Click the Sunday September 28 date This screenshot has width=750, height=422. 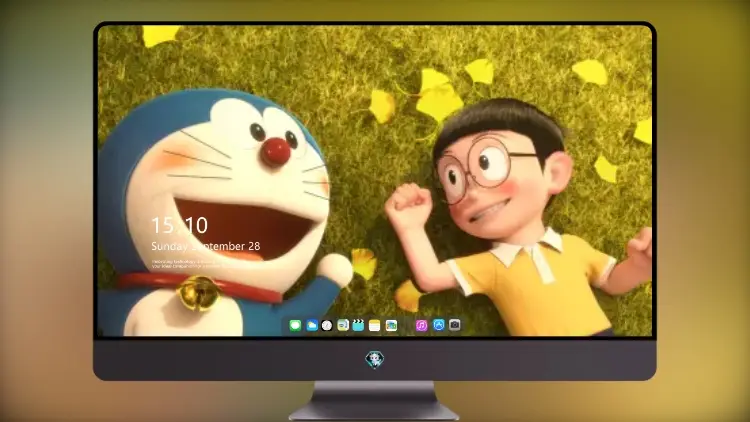point(206,246)
